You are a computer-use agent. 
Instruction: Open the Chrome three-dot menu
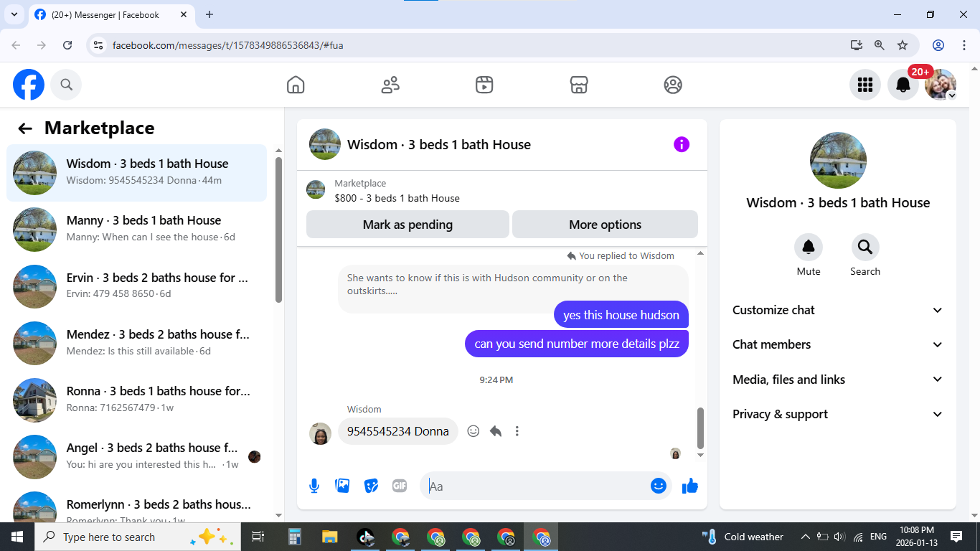[964, 45]
